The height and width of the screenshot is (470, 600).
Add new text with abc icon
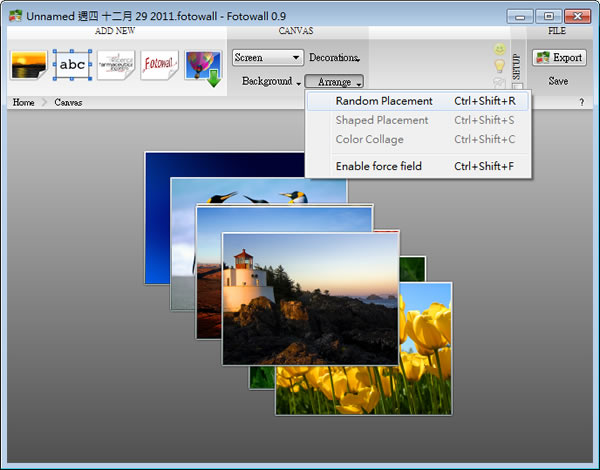click(72, 65)
